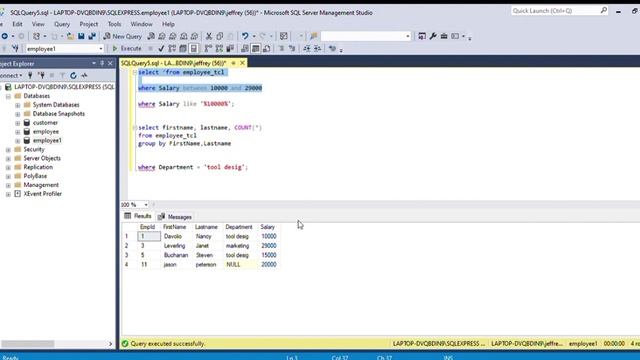Click the Save All icon

(x=92, y=36)
